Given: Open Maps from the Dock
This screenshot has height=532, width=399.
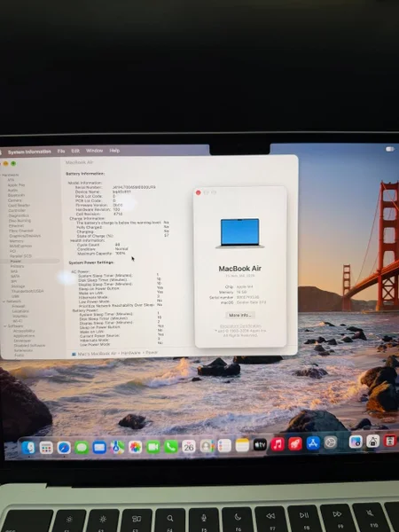Looking at the screenshot, I should pyautogui.click(x=117, y=448).
